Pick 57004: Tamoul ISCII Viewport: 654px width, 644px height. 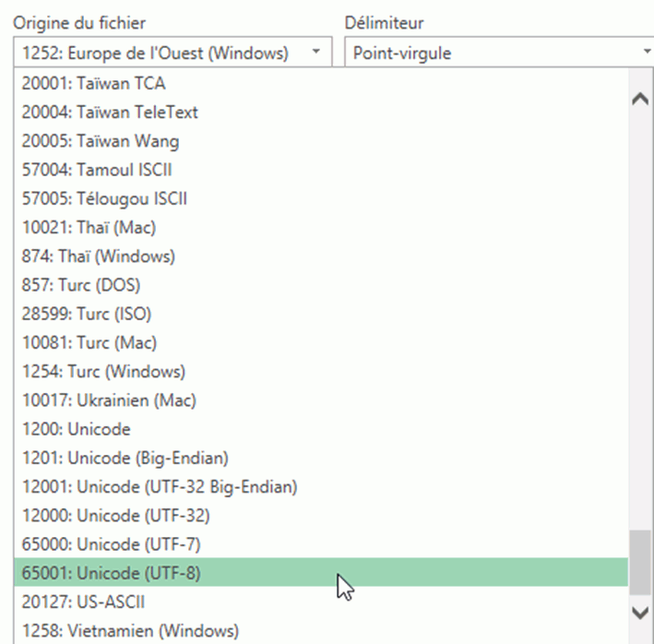click(96, 170)
